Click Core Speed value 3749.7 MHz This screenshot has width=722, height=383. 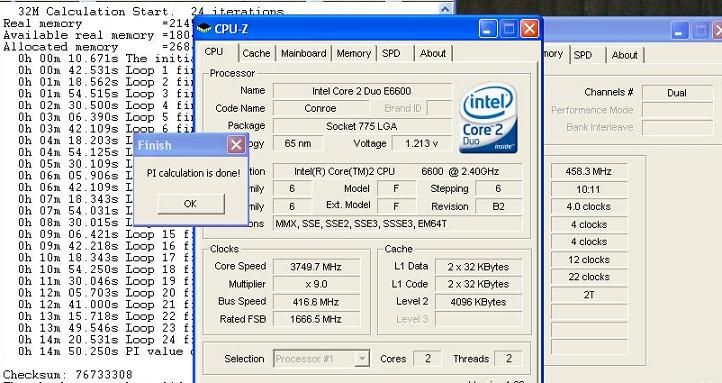coord(316,267)
